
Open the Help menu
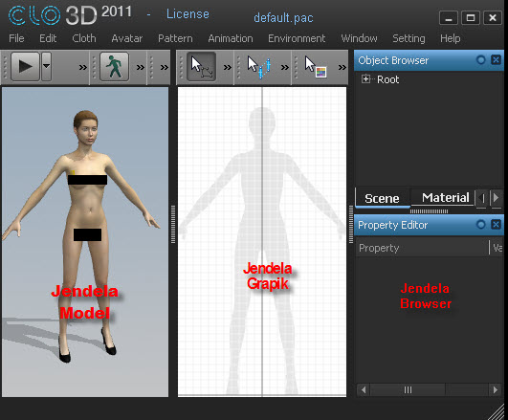click(x=450, y=38)
